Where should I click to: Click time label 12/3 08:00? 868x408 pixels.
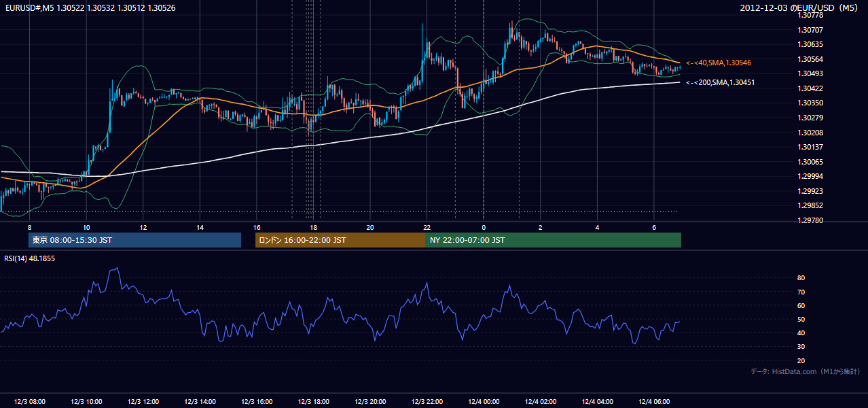click(x=29, y=402)
